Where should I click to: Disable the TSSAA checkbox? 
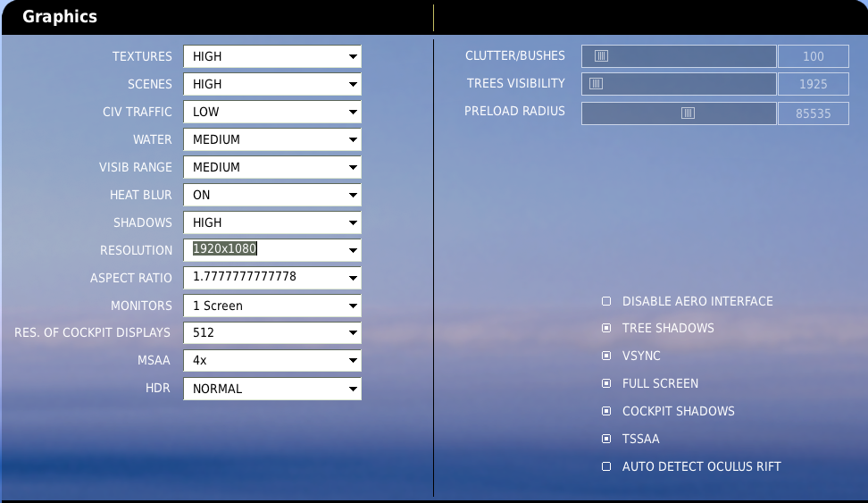[x=606, y=439]
